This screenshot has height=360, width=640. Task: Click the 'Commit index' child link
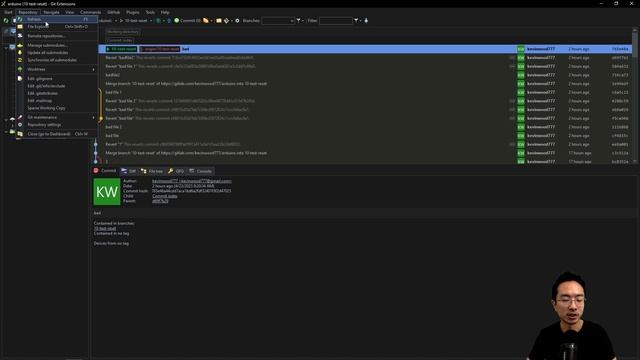coord(164,196)
